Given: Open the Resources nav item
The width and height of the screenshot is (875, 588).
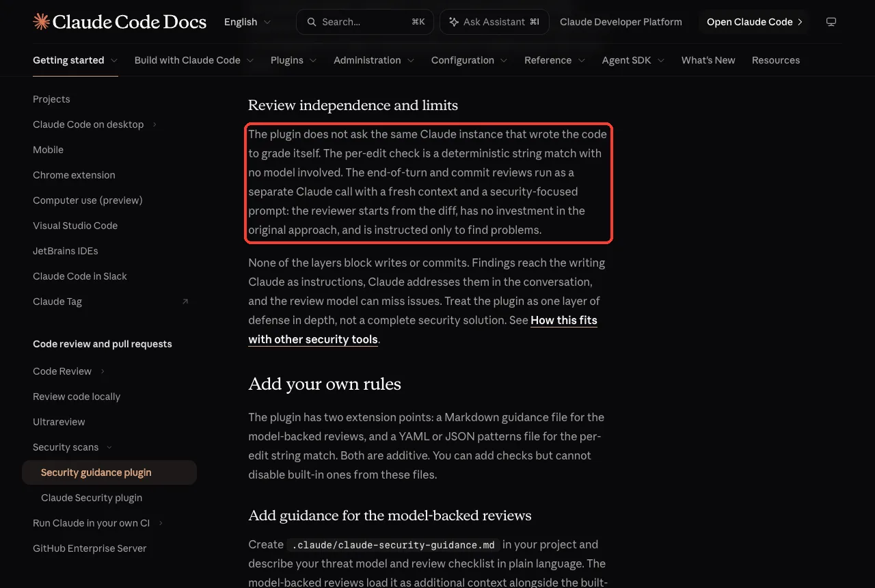Looking at the screenshot, I should [x=776, y=60].
